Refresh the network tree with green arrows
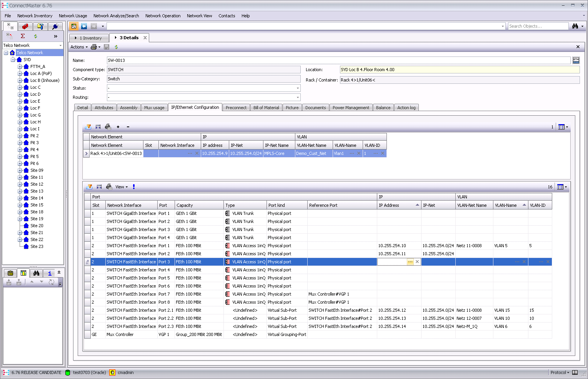 35,36
